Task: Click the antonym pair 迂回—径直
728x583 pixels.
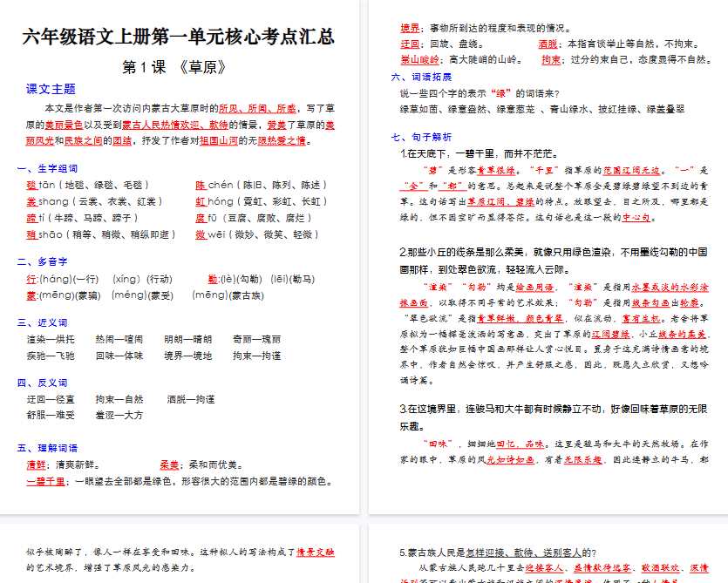Action: [x=51, y=399]
